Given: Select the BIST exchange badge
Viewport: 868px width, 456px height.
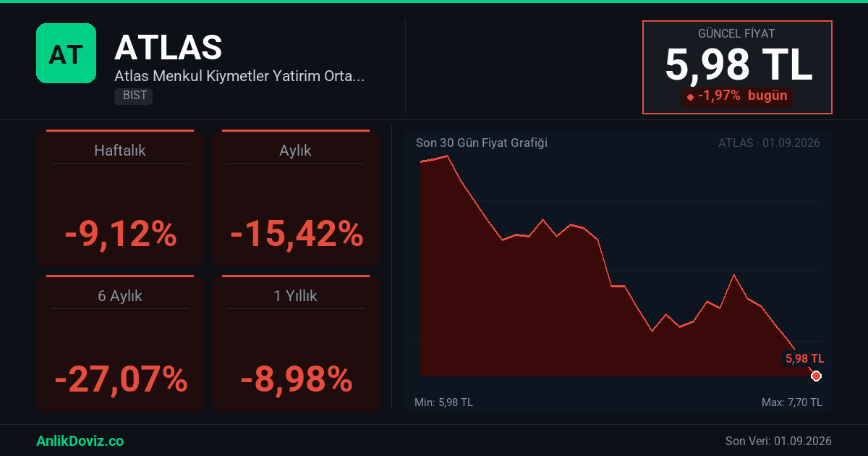Looking at the screenshot, I should click(x=133, y=96).
